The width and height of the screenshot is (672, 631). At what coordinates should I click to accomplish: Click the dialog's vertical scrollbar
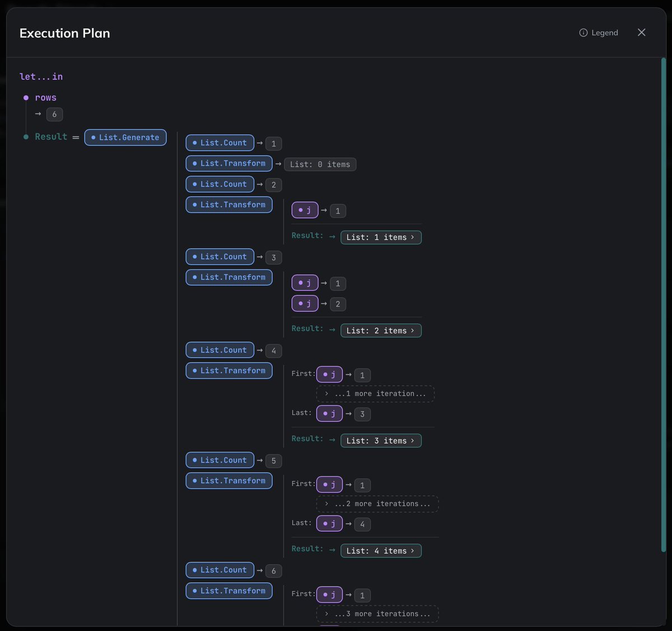(664, 305)
